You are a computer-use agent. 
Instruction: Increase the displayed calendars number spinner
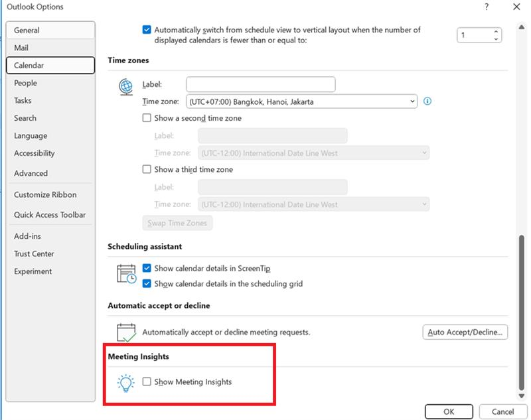(496, 31)
